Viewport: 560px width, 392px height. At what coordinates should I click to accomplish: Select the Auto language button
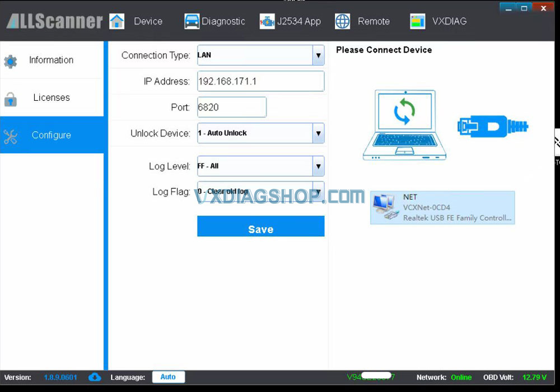pyautogui.click(x=168, y=377)
